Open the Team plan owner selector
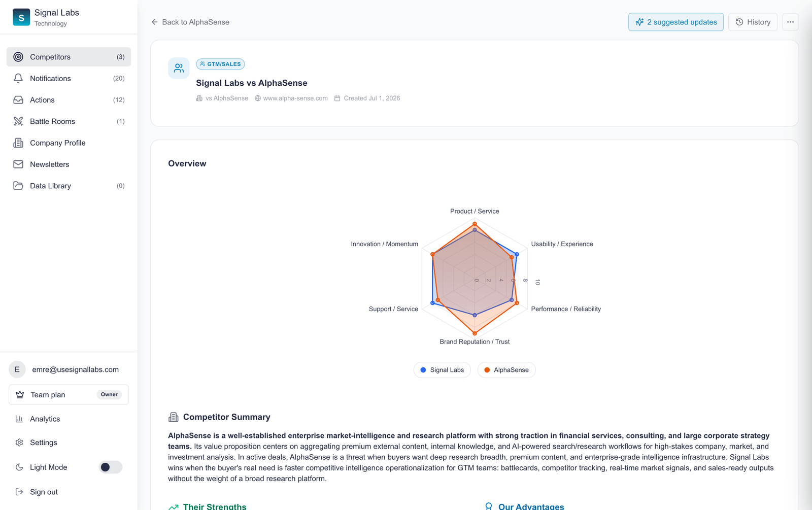Image resolution: width=812 pixels, height=510 pixels. (x=69, y=395)
